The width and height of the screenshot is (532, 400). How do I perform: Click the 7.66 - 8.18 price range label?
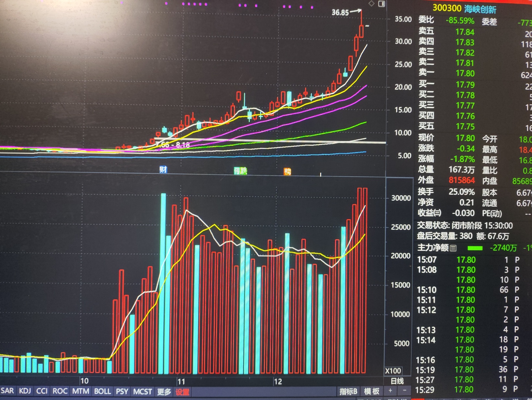pyautogui.click(x=173, y=145)
